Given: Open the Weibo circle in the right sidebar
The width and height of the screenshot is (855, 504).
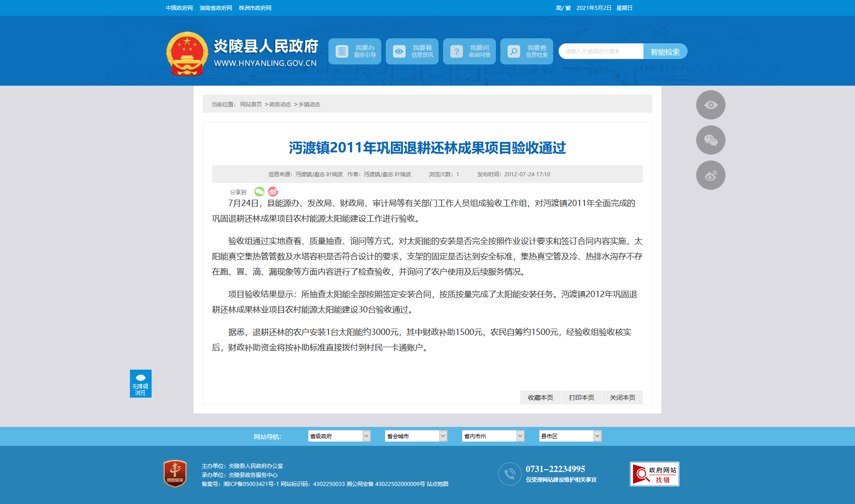Looking at the screenshot, I should point(711,175).
